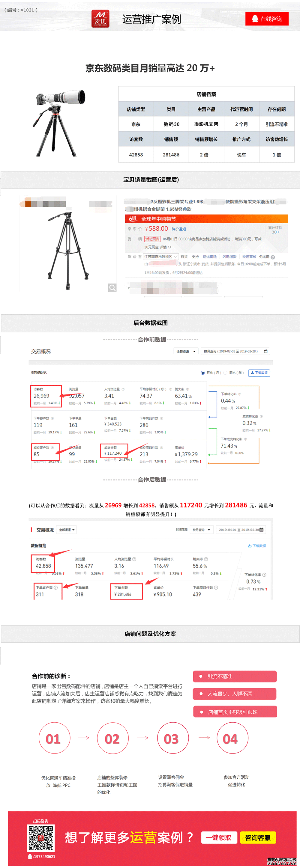Screen dimensions: 300x868
Task: Click the 麦佳 red logo in the header
Action: [x=100, y=19]
